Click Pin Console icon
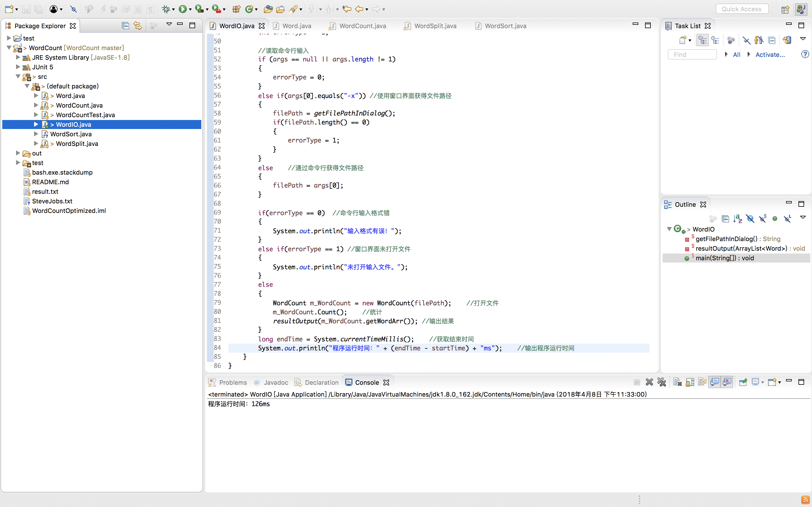 tap(743, 382)
